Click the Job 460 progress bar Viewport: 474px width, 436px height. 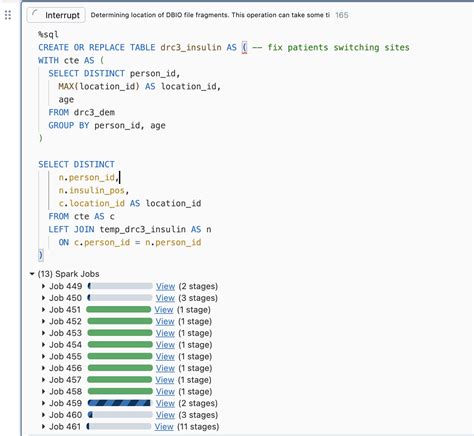tap(120, 415)
